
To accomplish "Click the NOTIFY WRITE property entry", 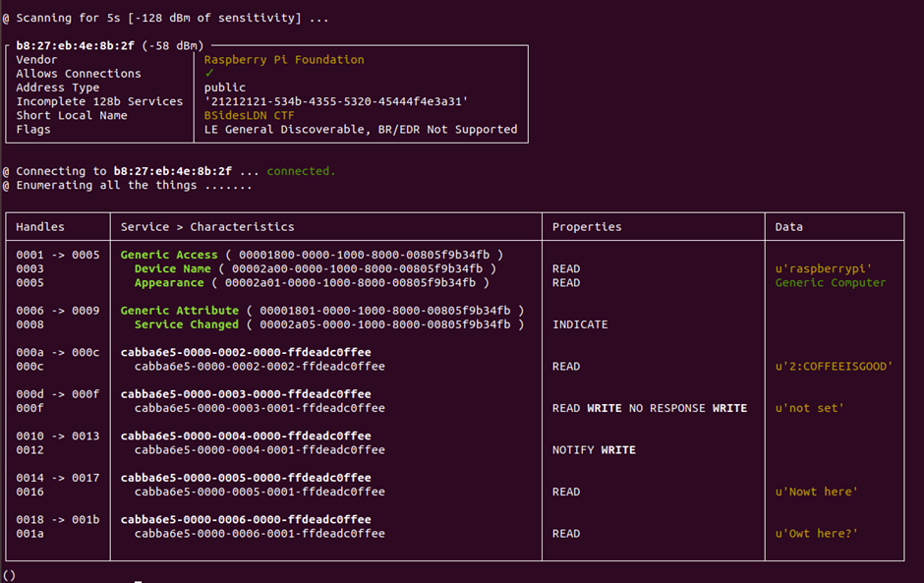I will pyautogui.click(x=594, y=449).
